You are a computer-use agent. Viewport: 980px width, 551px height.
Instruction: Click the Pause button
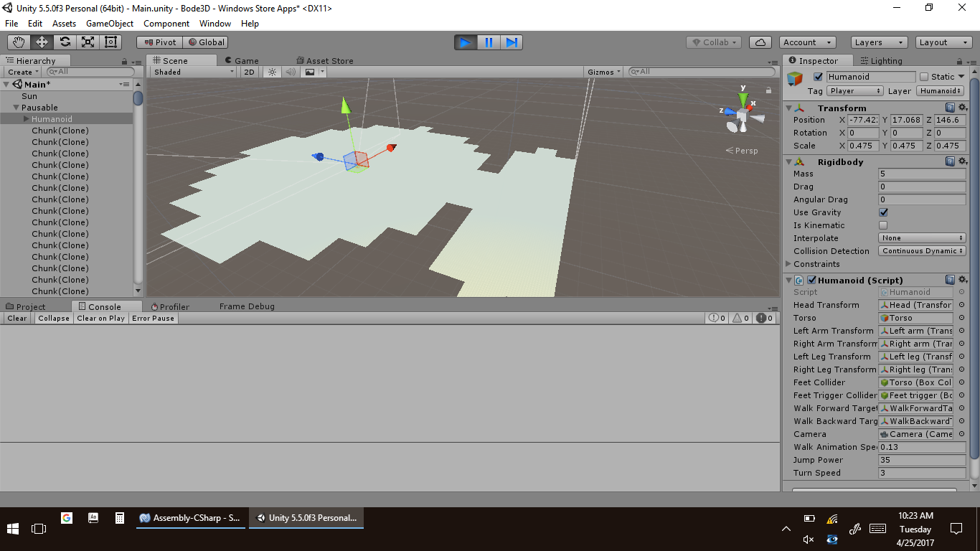[x=489, y=42]
